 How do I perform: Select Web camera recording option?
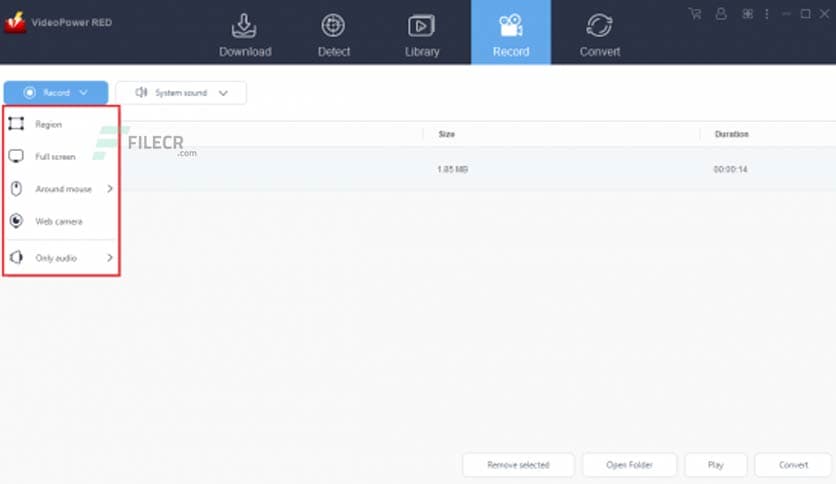point(61,221)
